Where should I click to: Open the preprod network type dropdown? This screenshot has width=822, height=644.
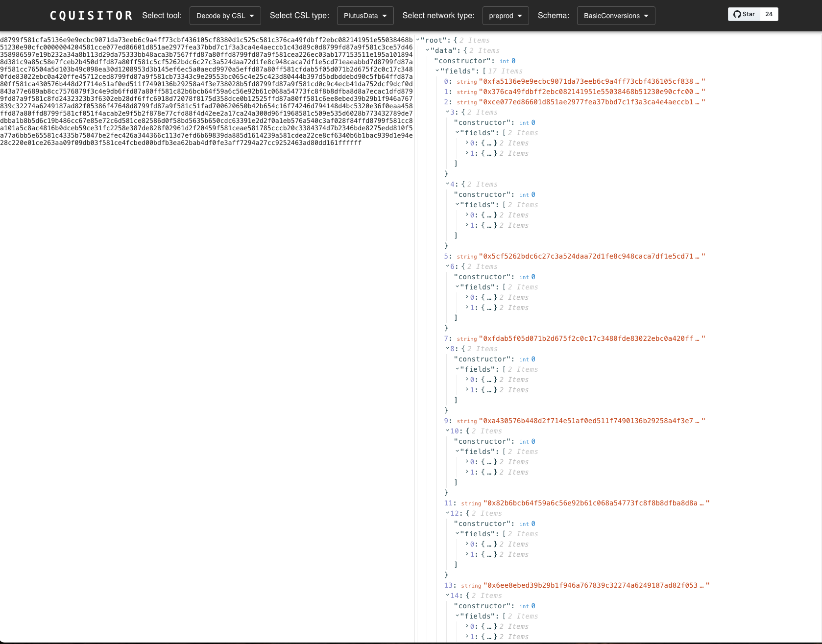coord(505,16)
